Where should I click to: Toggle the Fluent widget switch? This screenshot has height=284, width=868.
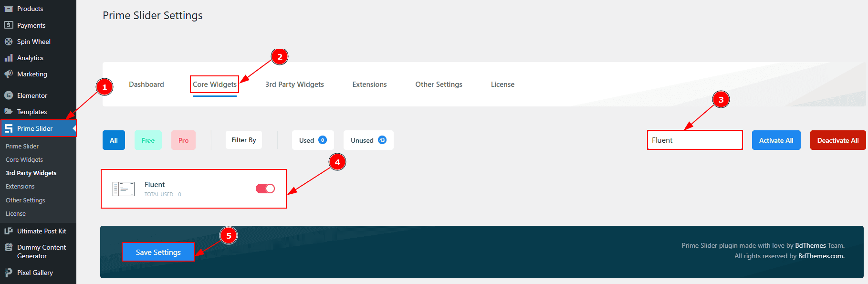[x=265, y=189]
